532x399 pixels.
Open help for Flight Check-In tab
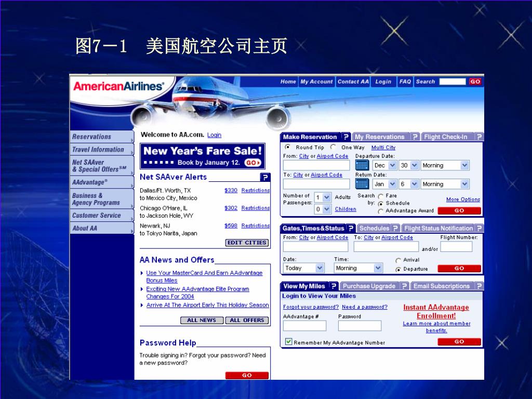pyautogui.click(x=478, y=137)
